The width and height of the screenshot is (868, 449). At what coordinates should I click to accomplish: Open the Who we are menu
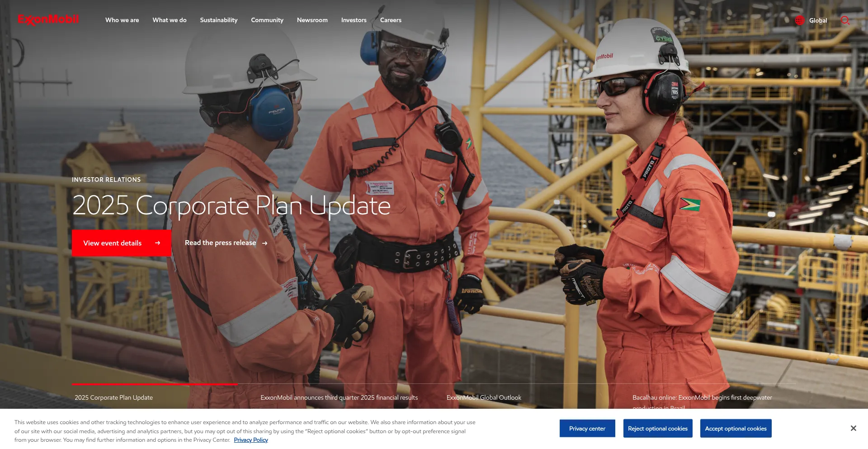point(122,20)
